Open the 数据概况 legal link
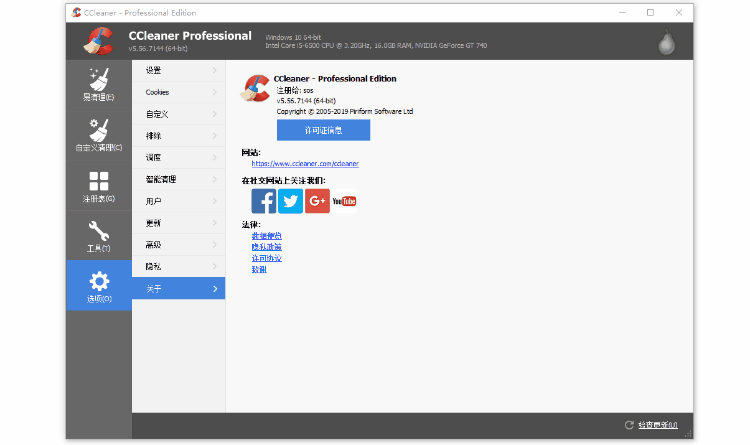This screenshot has width=750, height=445. tap(266, 236)
